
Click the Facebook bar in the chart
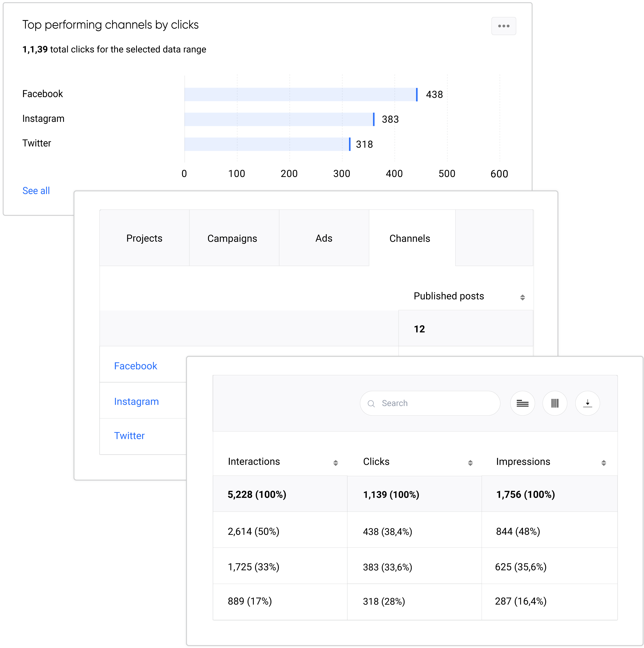[301, 94]
